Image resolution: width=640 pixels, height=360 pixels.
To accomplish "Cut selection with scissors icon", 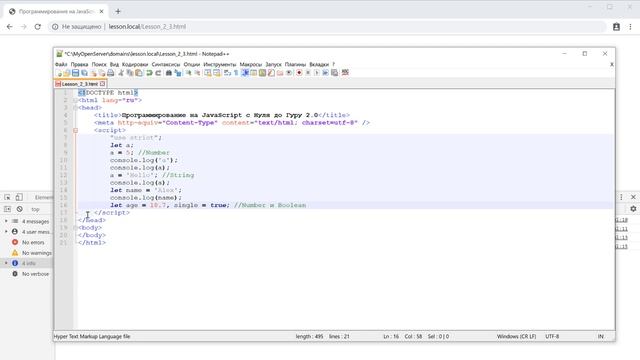I will click(121, 73).
